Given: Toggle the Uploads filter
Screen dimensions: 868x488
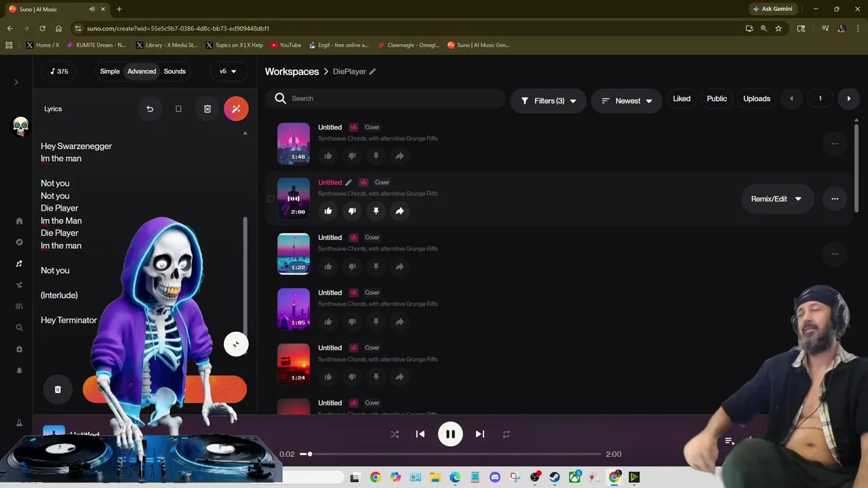Looking at the screenshot, I should 757,99.
